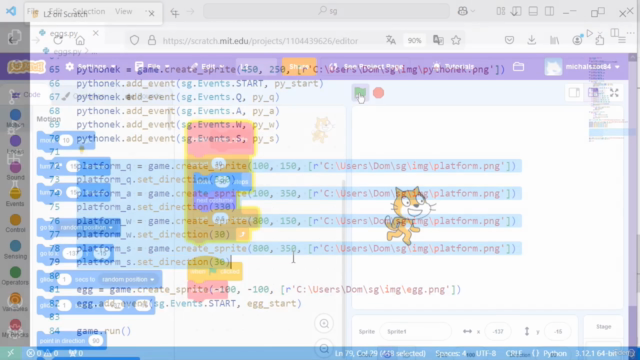Click the Save to Pocket icon

click(509, 40)
